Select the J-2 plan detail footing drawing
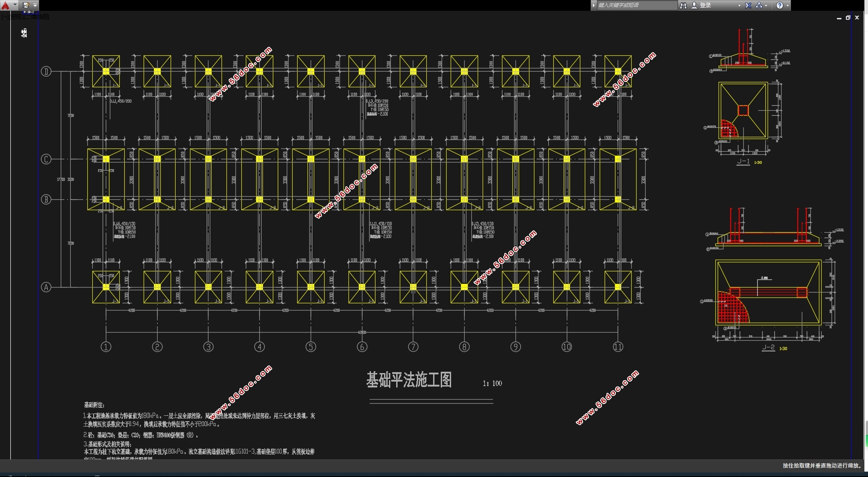This screenshot has width=868, height=477. coord(769,292)
